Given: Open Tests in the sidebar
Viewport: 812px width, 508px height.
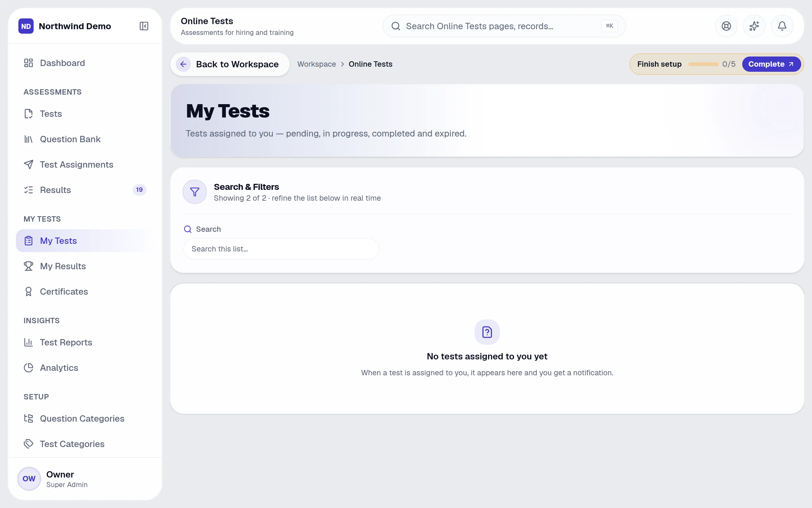Looking at the screenshot, I should click(x=85, y=114).
